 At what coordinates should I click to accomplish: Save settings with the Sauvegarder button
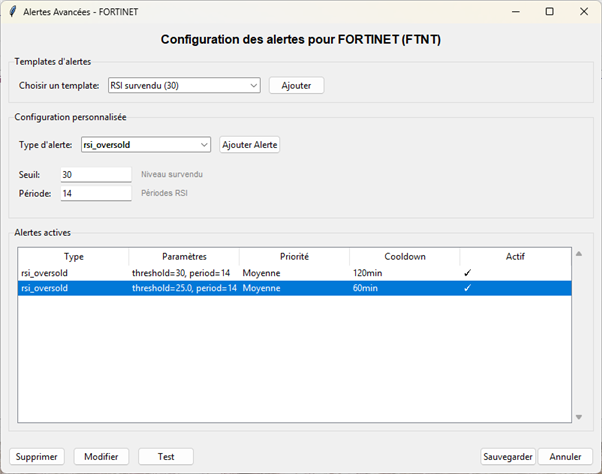pos(507,456)
